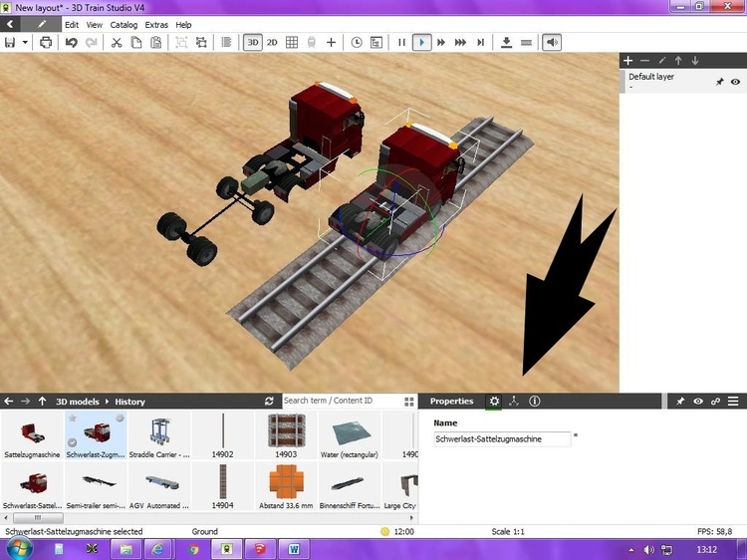Image resolution: width=747 pixels, height=560 pixels.
Task: Play simulation at normal speed
Action: 421,43
